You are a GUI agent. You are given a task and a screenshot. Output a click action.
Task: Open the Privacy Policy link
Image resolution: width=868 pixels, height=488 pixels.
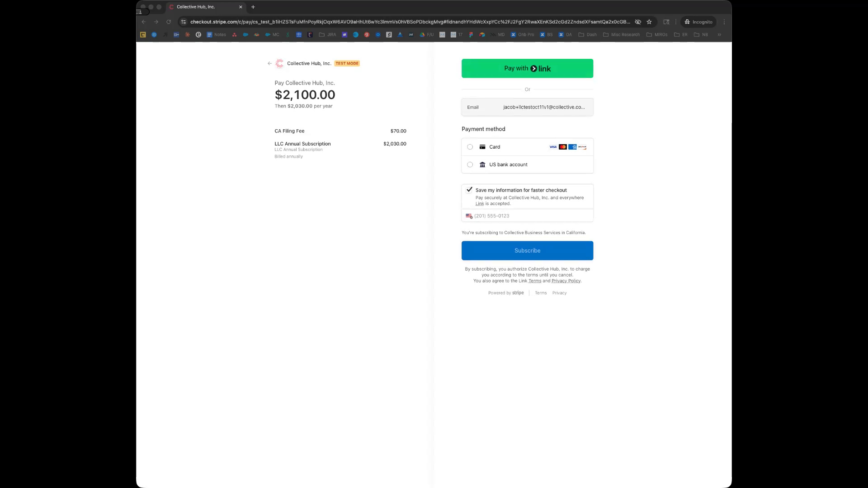coord(566,281)
